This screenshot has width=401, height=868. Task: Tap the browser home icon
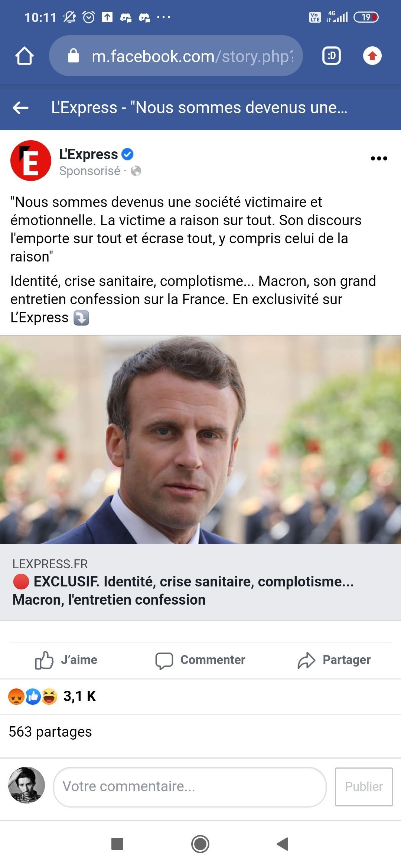pyautogui.click(x=25, y=56)
